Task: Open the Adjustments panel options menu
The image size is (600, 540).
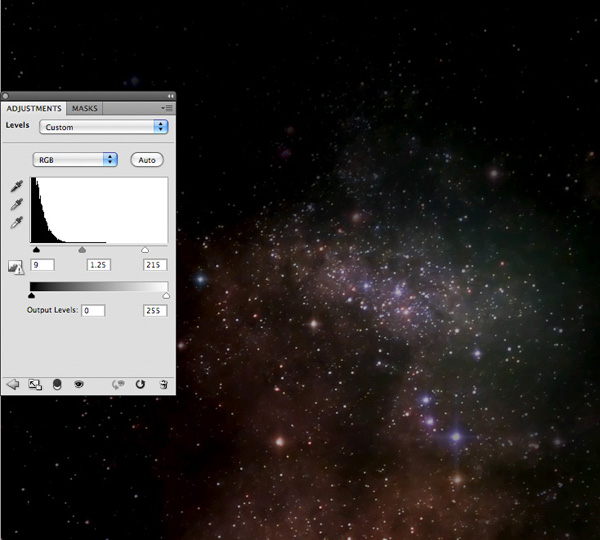Action: pos(167,108)
